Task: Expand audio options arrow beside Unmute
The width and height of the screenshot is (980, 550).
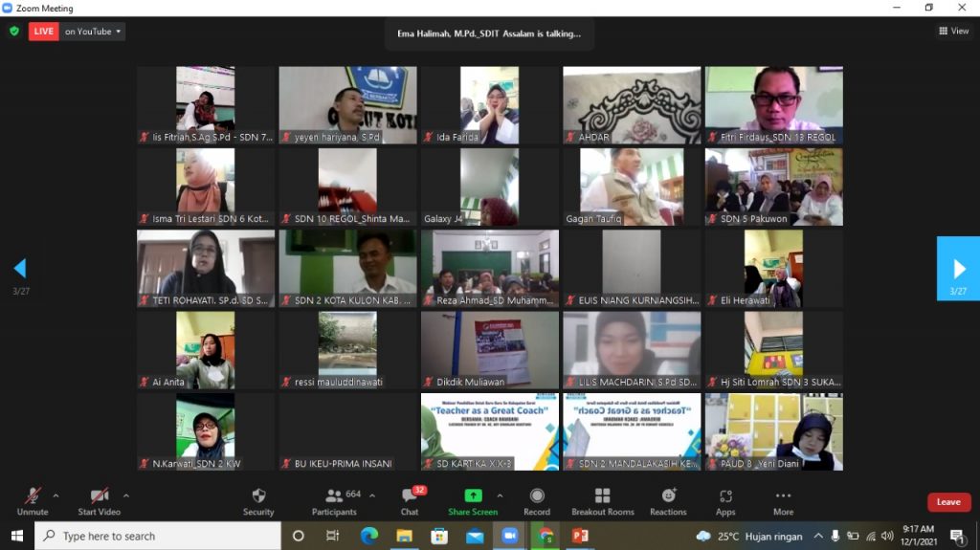Action: tap(56, 495)
